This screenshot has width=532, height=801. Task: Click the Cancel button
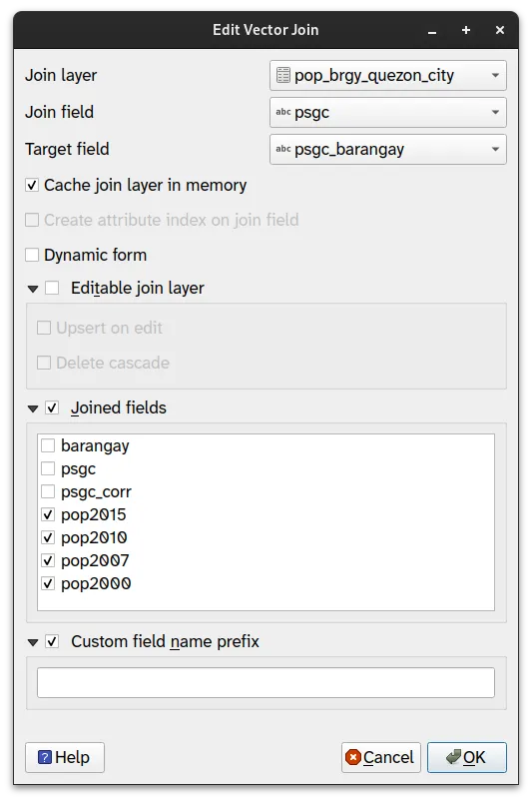coord(381,758)
